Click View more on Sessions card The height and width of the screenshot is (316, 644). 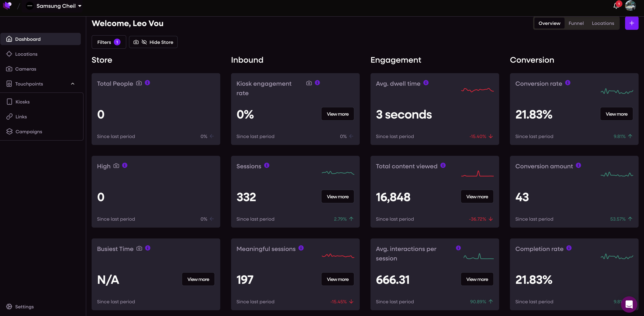coord(338,197)
